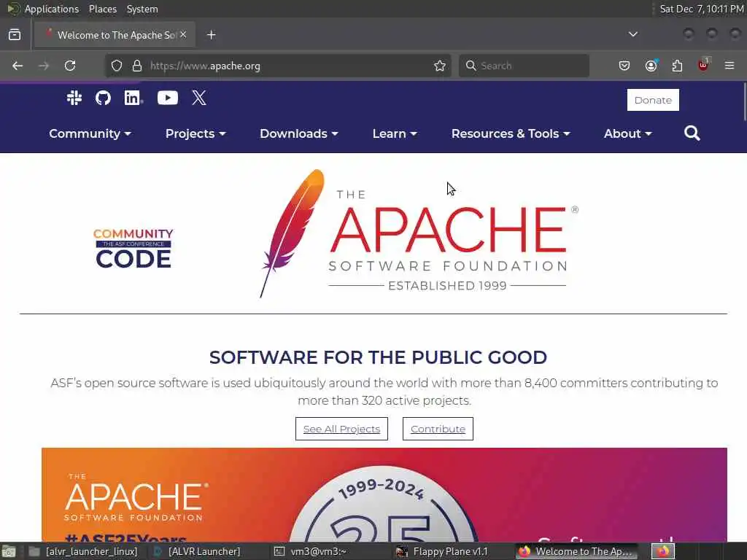This screenshot has width=747, height=560.
Task: Click the tracking protection shield icon
Action: [117, 66]
